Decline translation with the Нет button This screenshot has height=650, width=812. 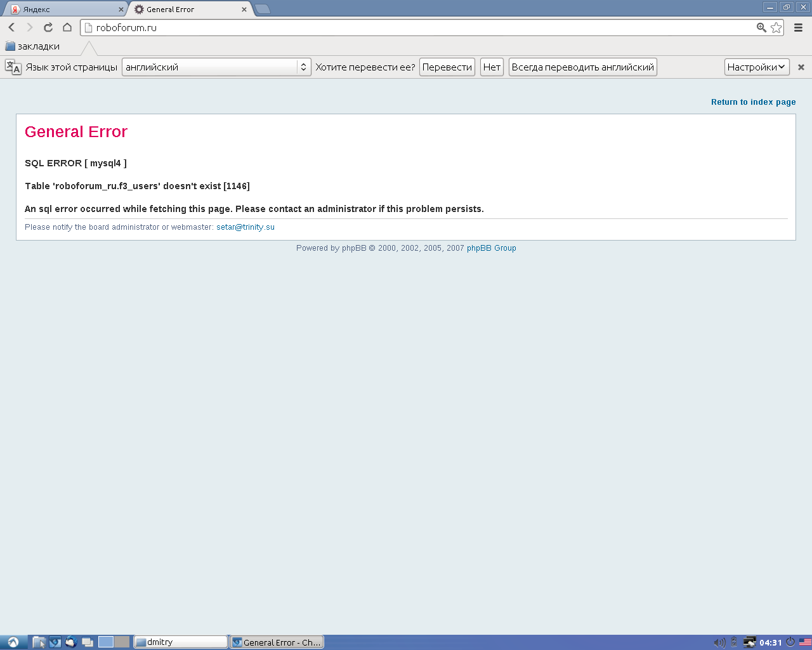click(x=492, y=67)
